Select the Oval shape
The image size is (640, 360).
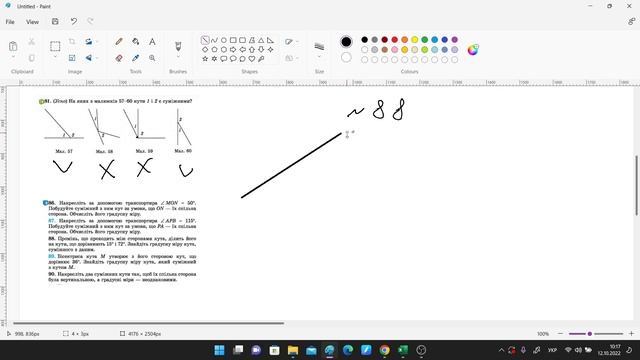pos(224,40)
